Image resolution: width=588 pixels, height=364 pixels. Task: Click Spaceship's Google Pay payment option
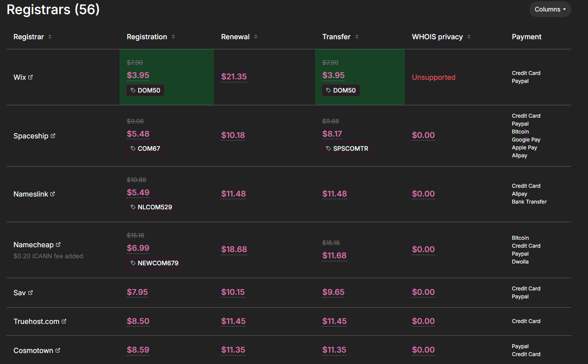point(526,140)
